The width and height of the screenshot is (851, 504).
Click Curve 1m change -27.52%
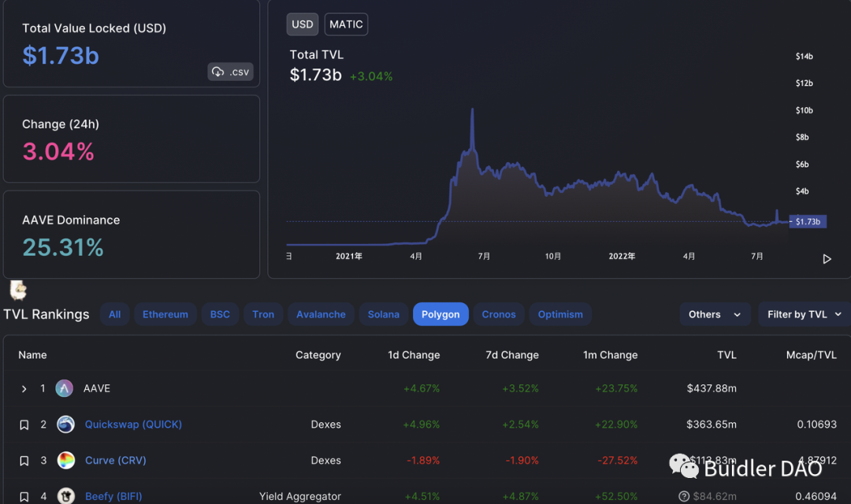coord(617,460)
